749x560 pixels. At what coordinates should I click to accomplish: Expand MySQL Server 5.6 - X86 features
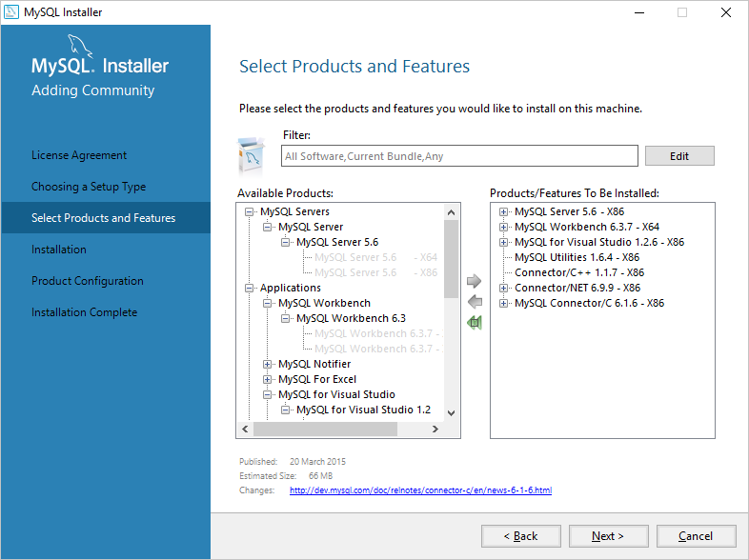pos(503,211)
